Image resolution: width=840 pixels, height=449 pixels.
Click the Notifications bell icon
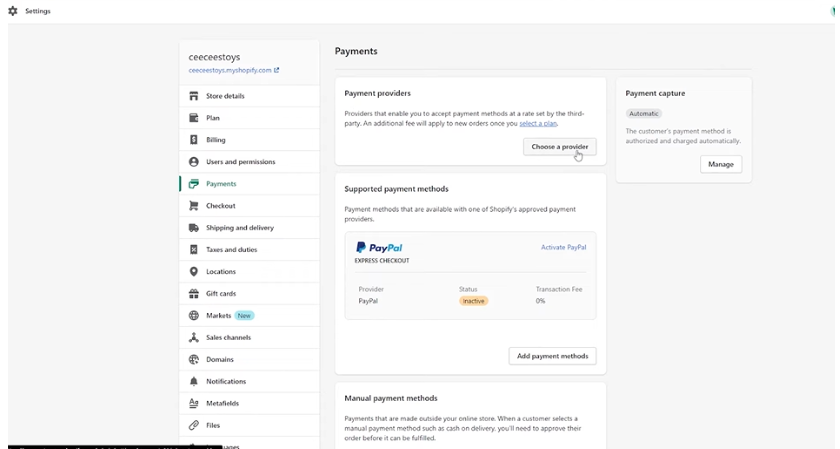tap(194, 381)
